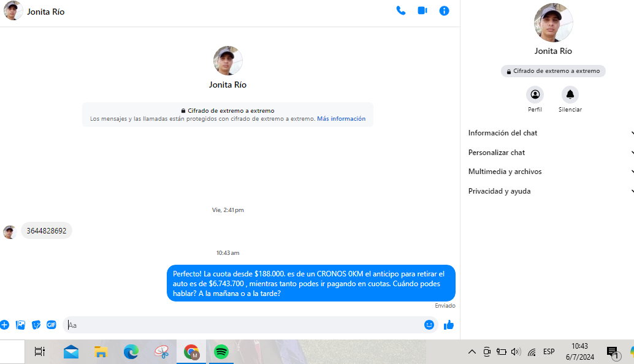
Task: Choose a sticker from the sticker icon
Action: 36,325
